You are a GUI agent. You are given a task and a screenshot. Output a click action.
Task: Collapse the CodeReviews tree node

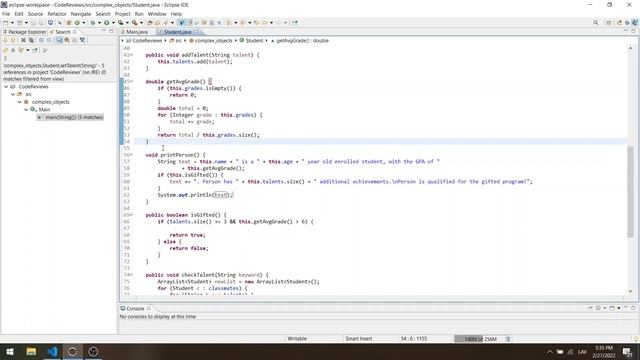pos(6,87)
